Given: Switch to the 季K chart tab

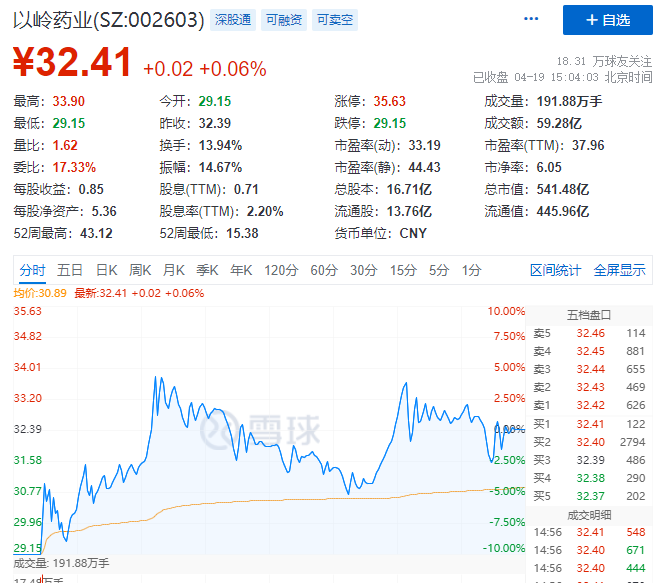Looking at the screenshot, I should [207, 270].
